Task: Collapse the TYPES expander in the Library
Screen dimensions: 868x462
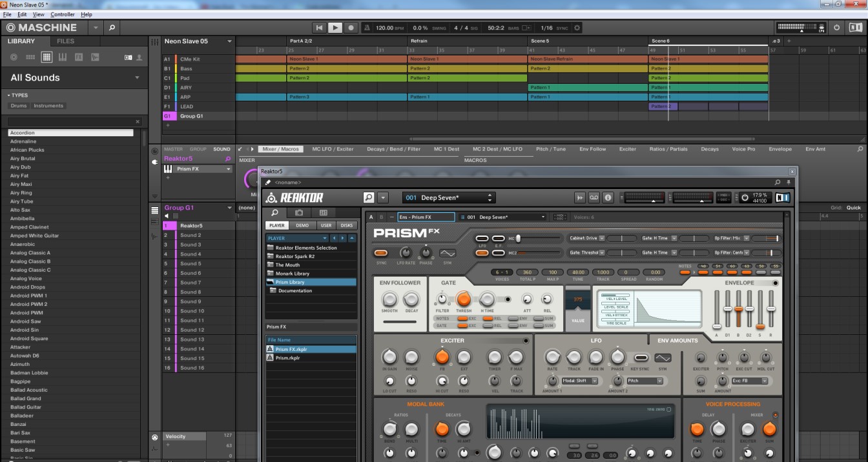Action: (10, 95)
